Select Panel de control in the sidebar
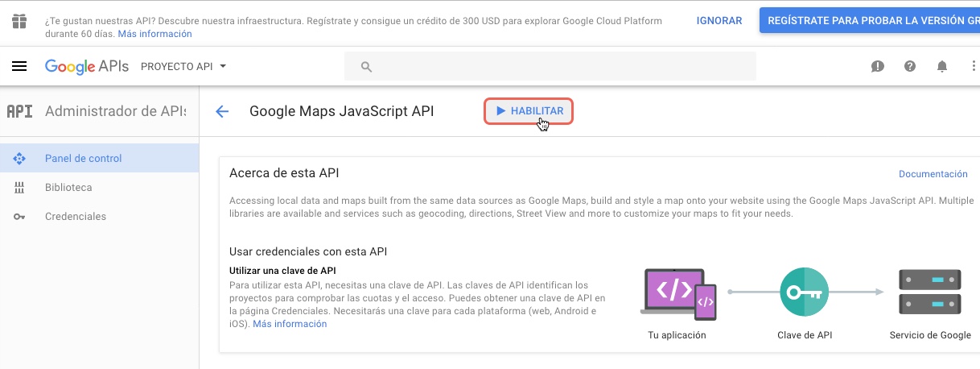Viewport: 980px width, 369px height. click(x=99, y=158)
